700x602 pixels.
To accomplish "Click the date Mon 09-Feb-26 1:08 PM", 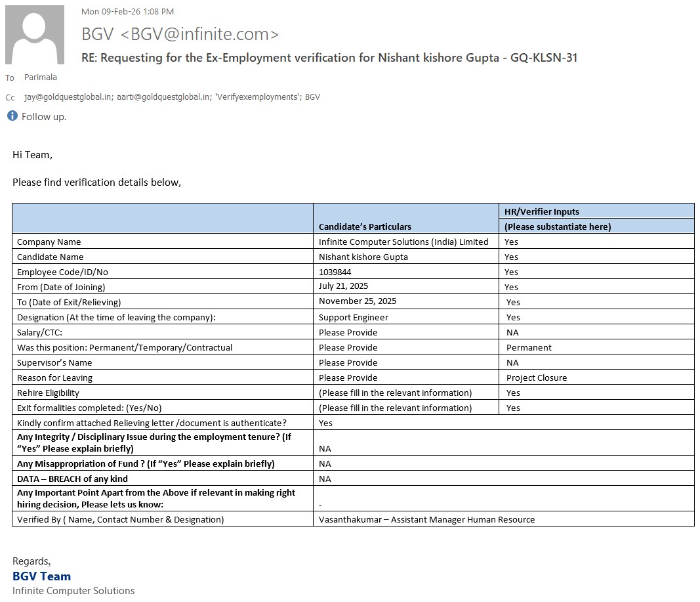I will [x=128, y=12].
